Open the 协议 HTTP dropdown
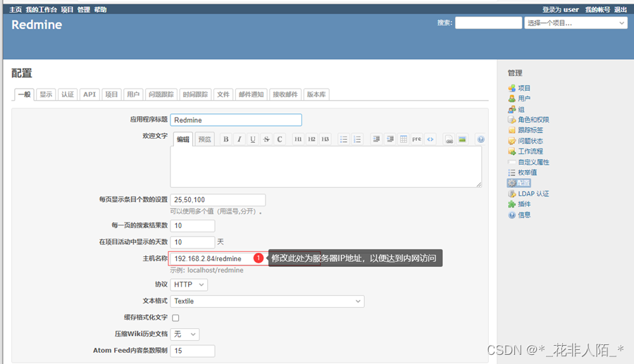This screenshot has width=634, height=364. coord(189,285)
